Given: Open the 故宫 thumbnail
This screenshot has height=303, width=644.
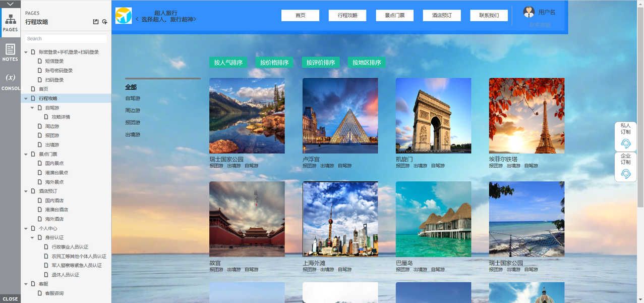Looking at the screenshot, I should [247, 219].
